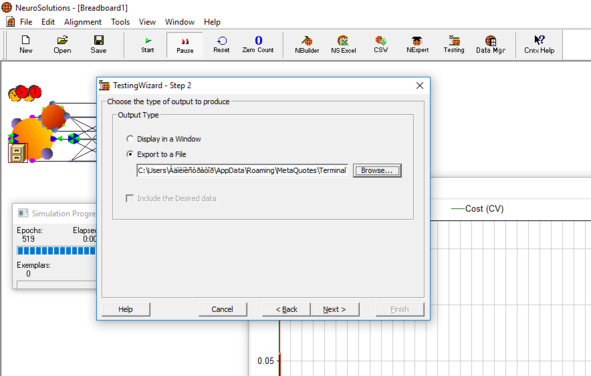Screen dimensions: 591x376
Task: Launch NBuilder from the toolbar
Action: [x=307, y=44]
